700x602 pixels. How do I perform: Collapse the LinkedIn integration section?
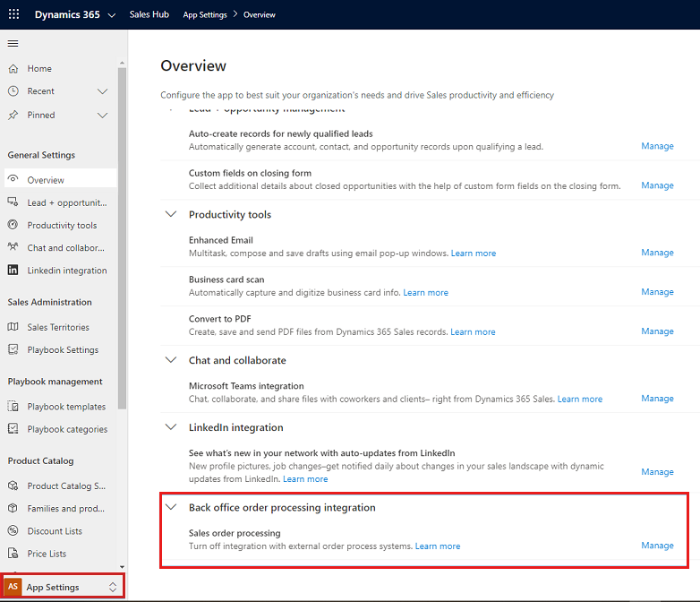click(x=171, y=426)
